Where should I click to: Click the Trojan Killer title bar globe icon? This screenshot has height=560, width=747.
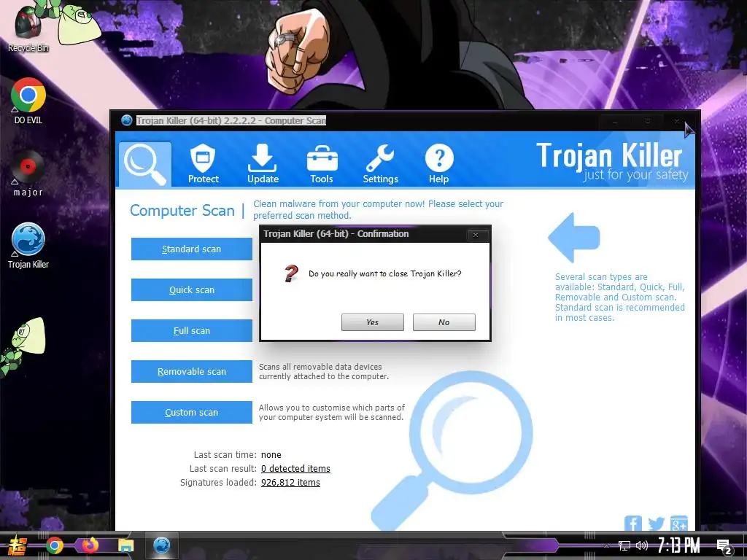point(126,120)
